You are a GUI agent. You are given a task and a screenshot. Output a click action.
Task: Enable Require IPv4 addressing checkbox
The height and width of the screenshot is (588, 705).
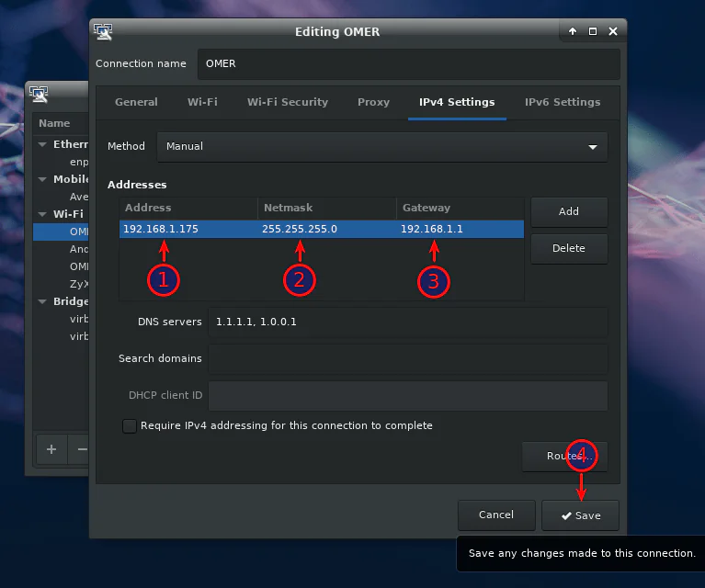tap(130, 425)
